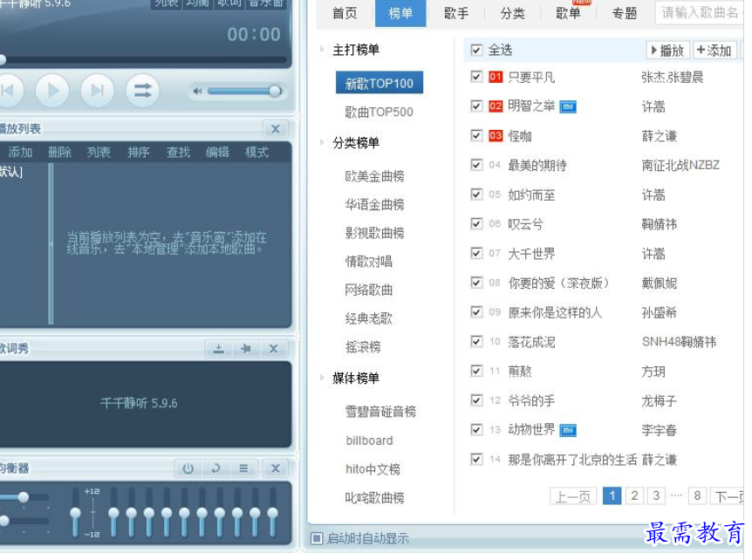Open the 雪碧音碰音榜 chart

[380, 412]
